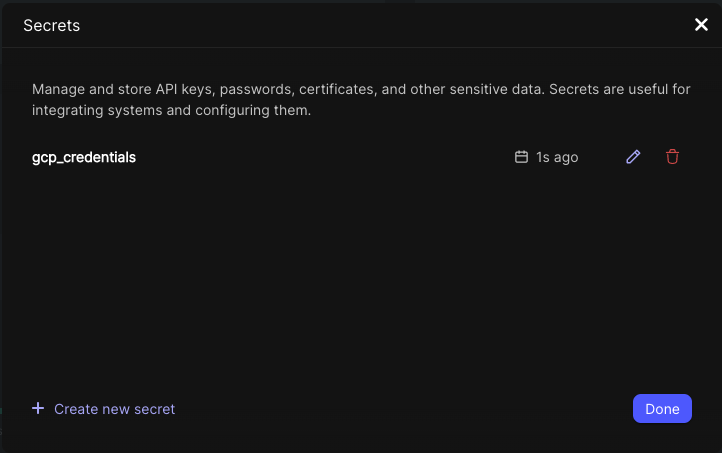Close the Secrets dialog with the X
This screenshot has width=722, height=453.
pyautogui.click(x=701, y=25)
